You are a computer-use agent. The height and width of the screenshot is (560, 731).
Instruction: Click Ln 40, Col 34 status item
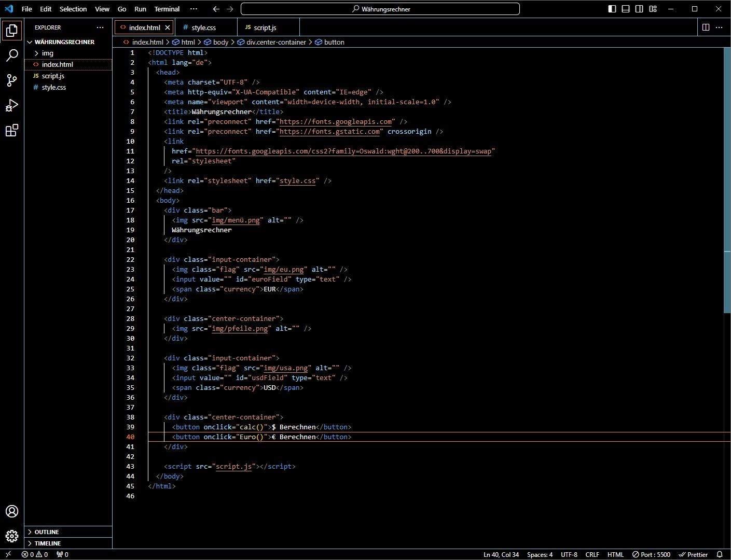coord(501,554)
